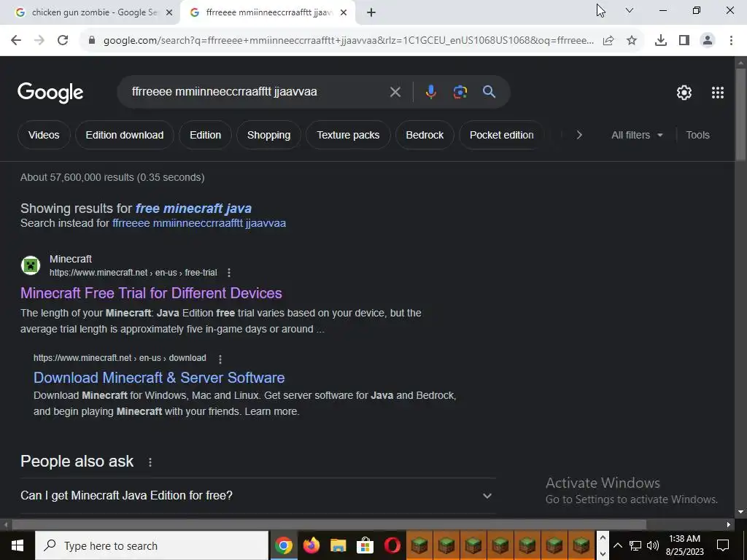Open free minecraft java corrected search
Viewport: 747px width, 560px height.
pyautogui.click(x=193, y=209)
